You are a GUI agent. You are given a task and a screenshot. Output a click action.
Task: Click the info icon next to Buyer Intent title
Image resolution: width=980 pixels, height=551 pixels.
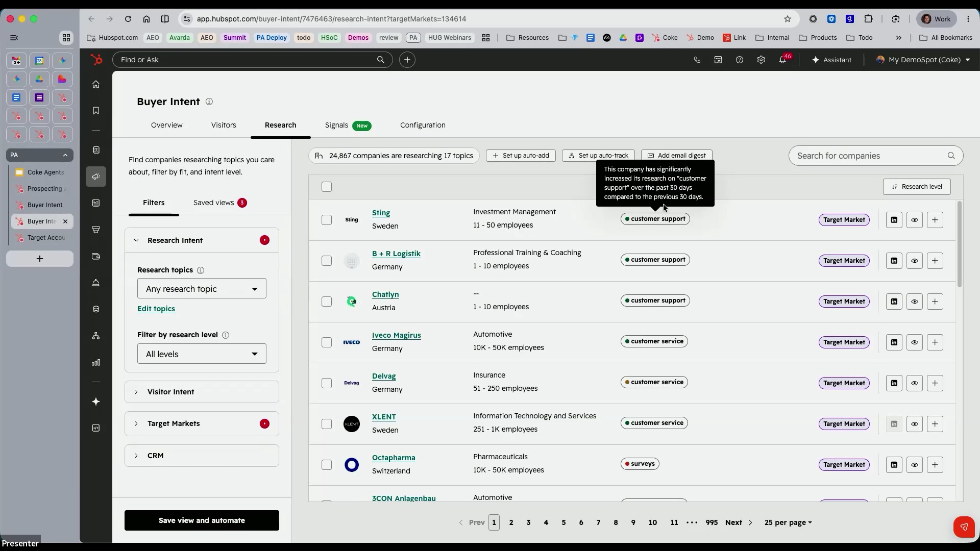click(209, 102)
